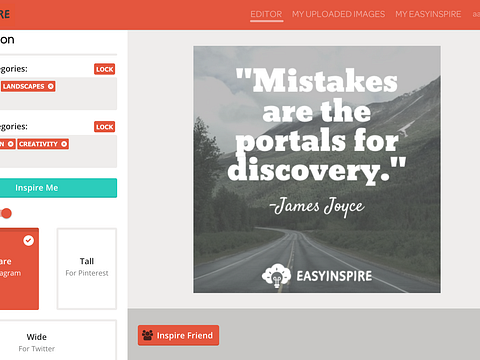Viewport: 480px width, 360px height.
Task: Lock the quote categories containing CREATIVITY
Action: click(x=104, y=127)
